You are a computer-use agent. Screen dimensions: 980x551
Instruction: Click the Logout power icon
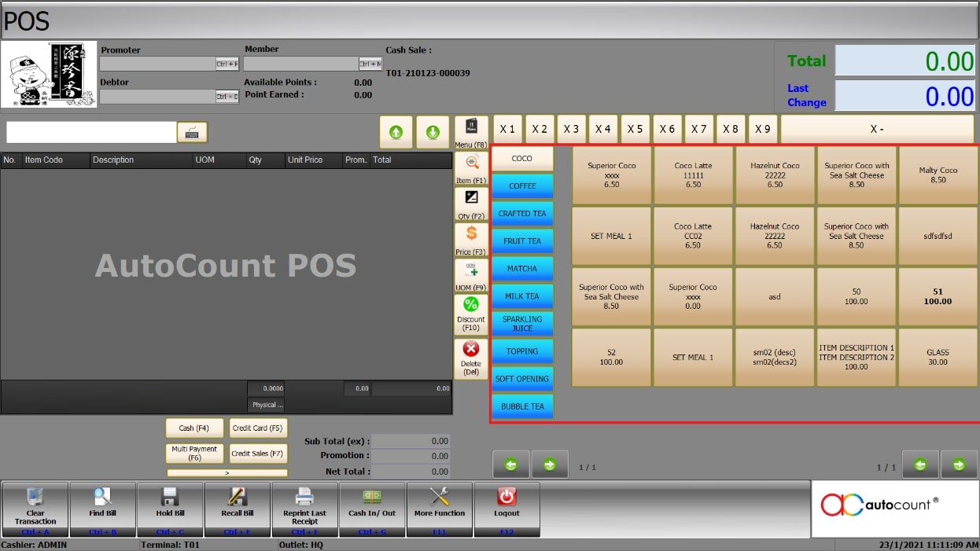(x=507, y=497)
